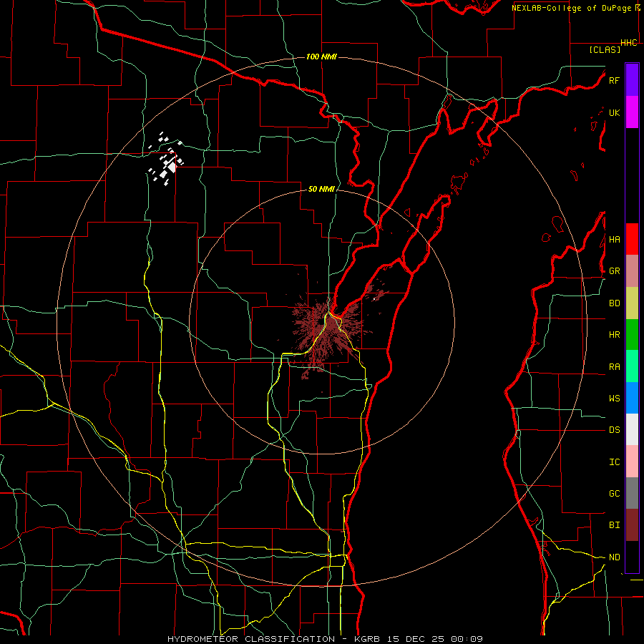
Task: Click the GR legend label text
Action: pos(614,271)
